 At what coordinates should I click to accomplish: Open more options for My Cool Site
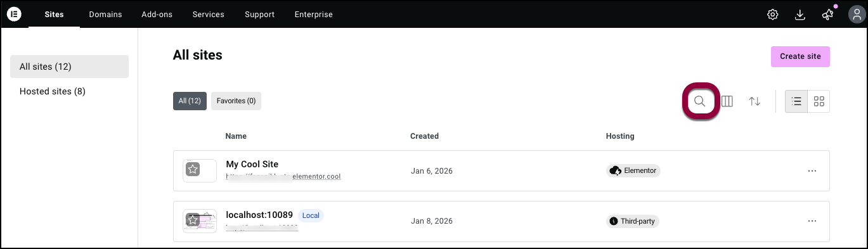tap(812, 170)
